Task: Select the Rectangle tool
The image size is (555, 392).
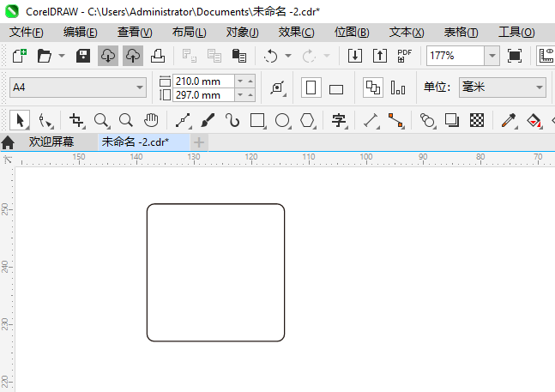Action: (x=257, y=121)
